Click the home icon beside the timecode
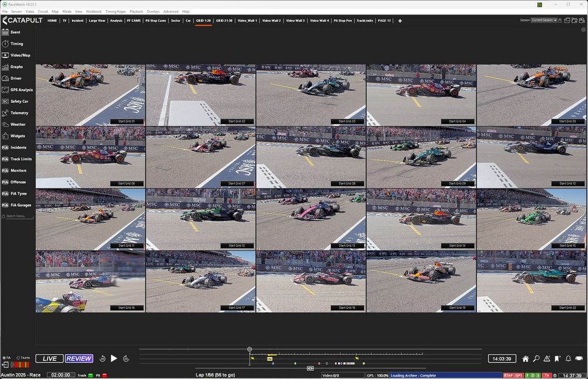 525,358
